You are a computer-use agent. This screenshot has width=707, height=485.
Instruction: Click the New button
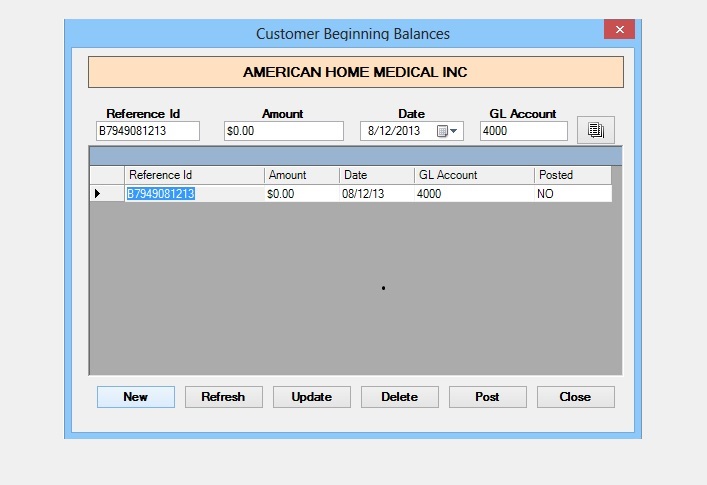point(136,397)
